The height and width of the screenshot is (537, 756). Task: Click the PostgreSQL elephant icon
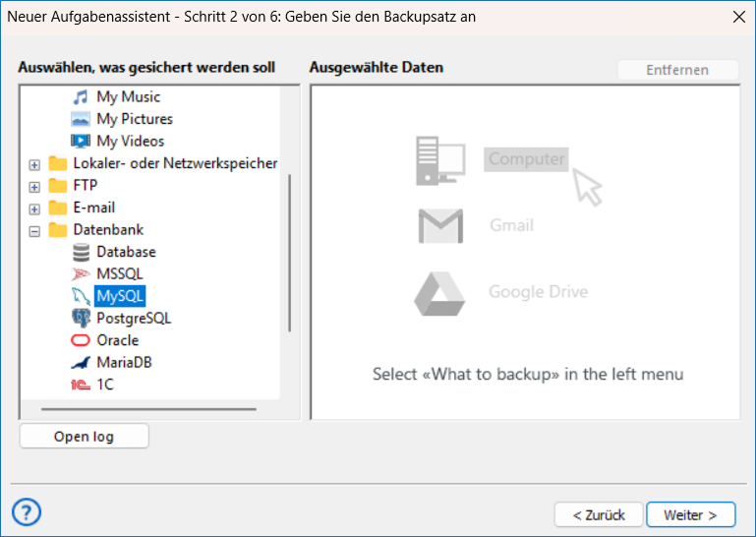point(81,319)
